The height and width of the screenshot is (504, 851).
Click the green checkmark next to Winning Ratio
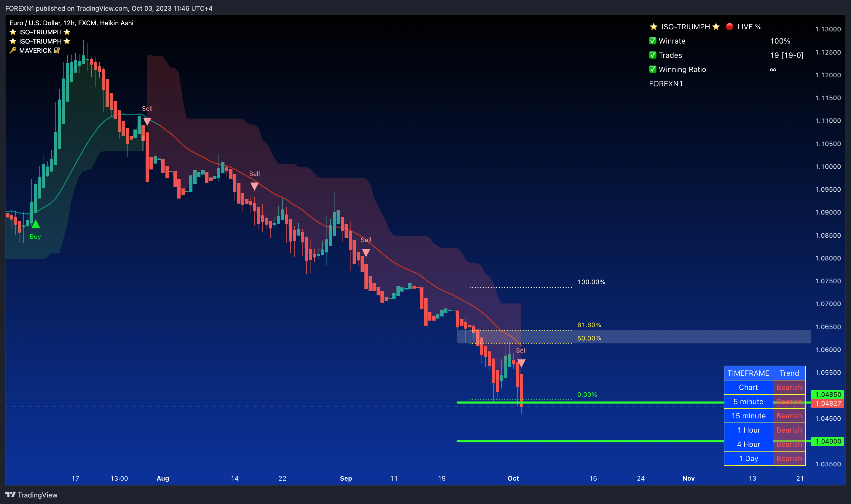(x=653, y=69)
